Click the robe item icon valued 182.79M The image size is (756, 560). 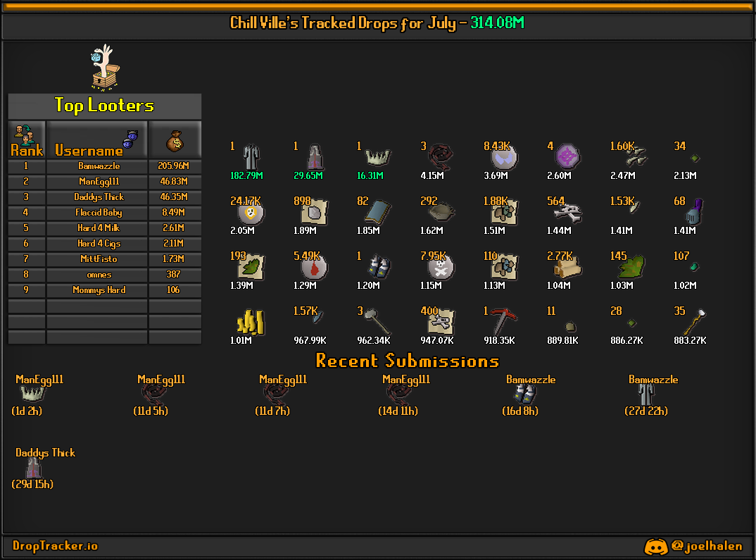click(x=251, y=157)
